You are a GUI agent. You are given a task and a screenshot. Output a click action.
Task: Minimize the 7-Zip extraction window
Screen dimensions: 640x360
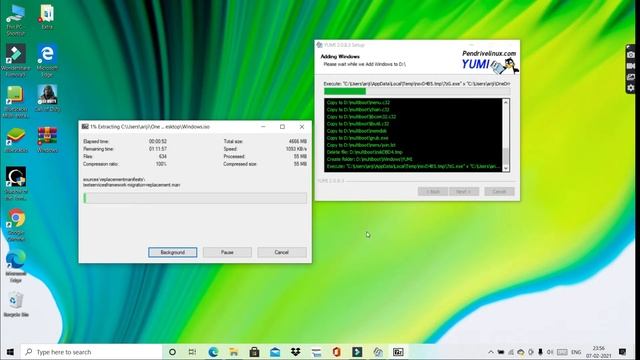pos(263,127)
